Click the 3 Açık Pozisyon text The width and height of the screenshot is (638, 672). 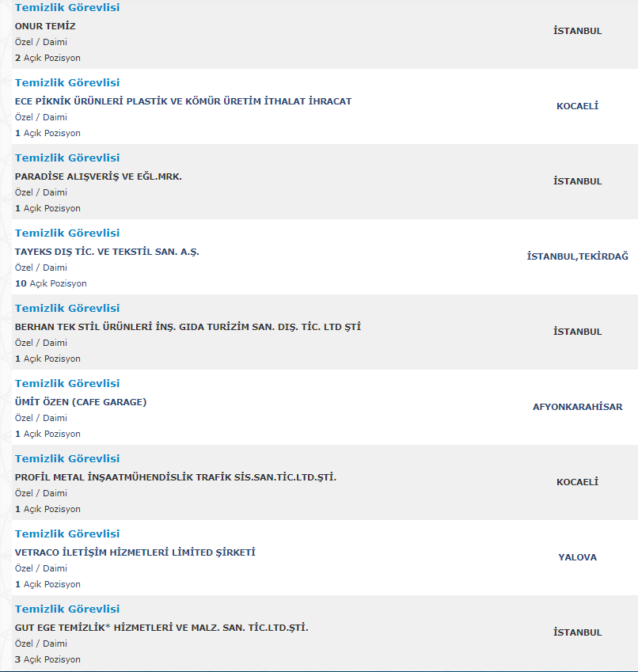pyautogui.click(x=47, y=659)
